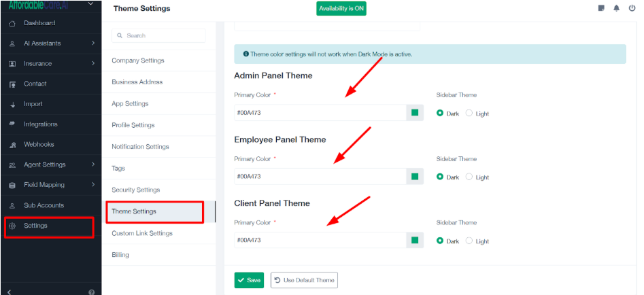Click the Webhooks icon in sidebar
The height and width of the screenshot is (295, 644).
(12, 145)
